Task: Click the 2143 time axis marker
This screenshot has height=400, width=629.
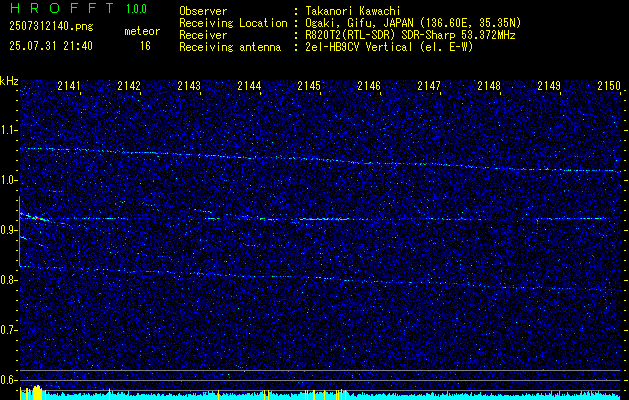Action: (189, 86)
